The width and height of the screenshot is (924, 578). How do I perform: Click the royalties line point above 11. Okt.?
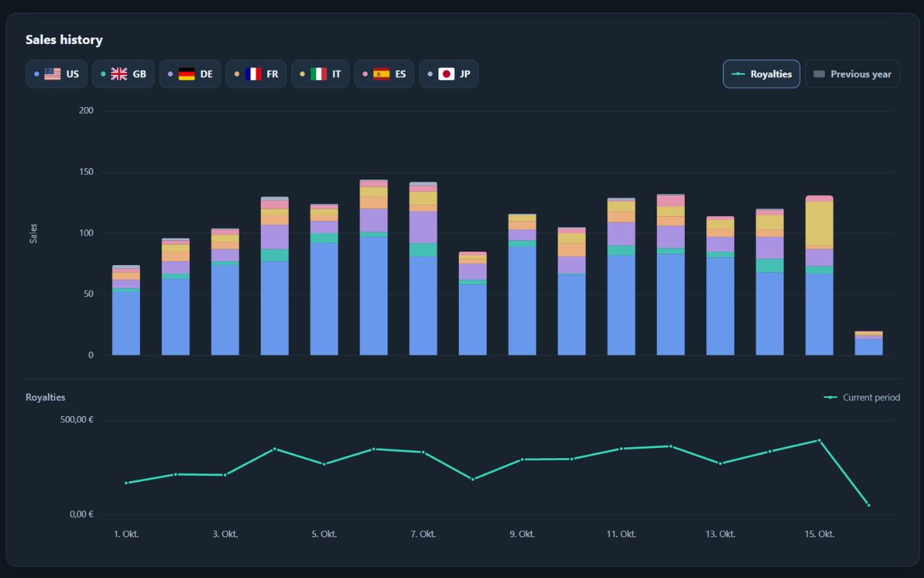[621, 449]
